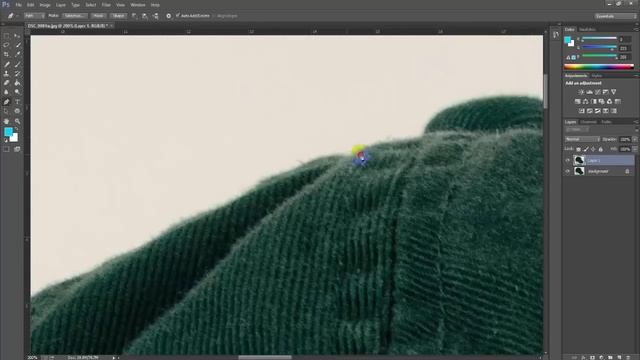This screenshot has width=640, height=360.
Task: Select the Clone Stamp tool
Action: tap(7, 73)
